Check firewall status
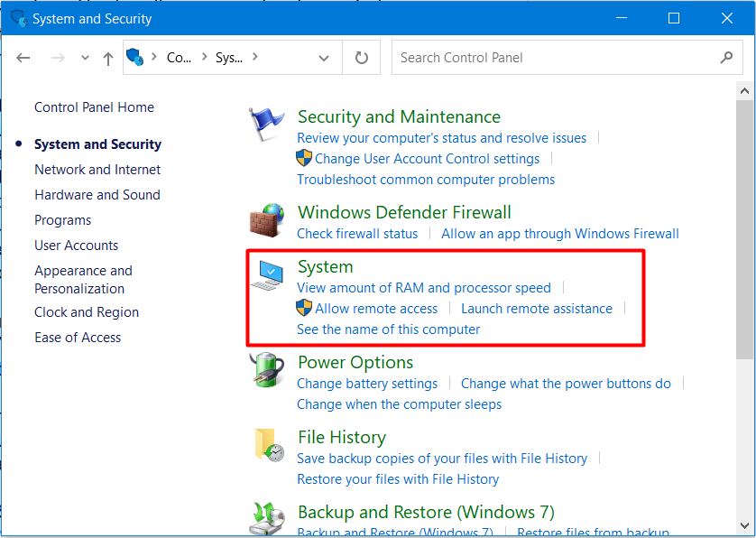Screen dimensions: 756x538 pyautogui.click(x=357, y=234)
